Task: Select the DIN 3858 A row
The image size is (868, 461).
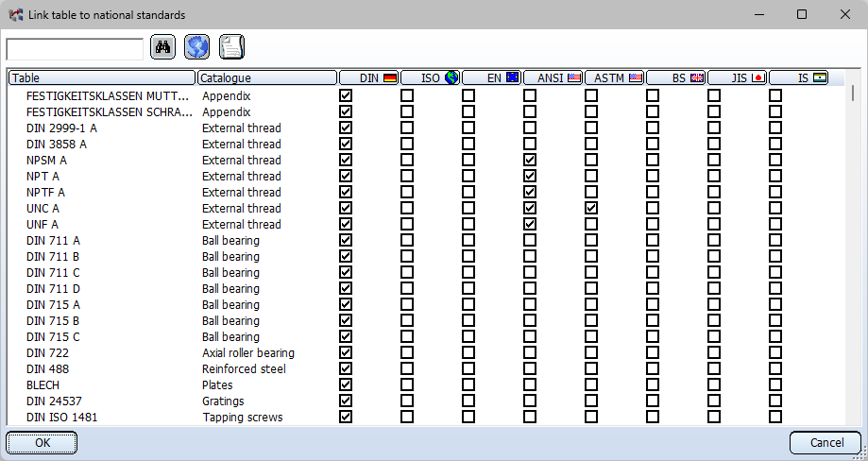Action: pos(57,144)
